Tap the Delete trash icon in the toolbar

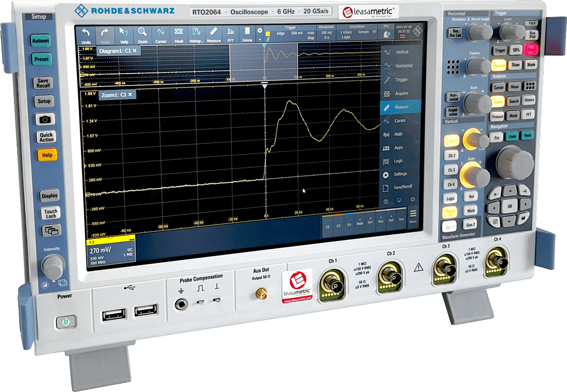[247, 35]
